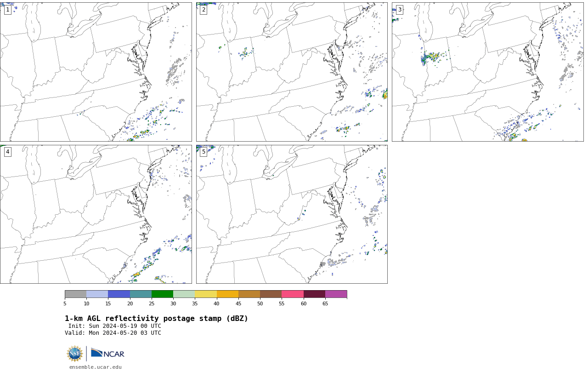
Task: Click the pink 55-60 dBZ swatch
Action: [x=293, y=294]
